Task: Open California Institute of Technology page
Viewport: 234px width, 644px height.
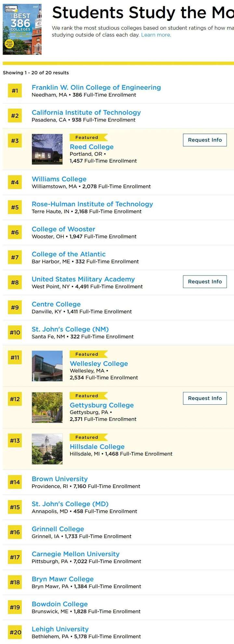Action: point(86,112)
